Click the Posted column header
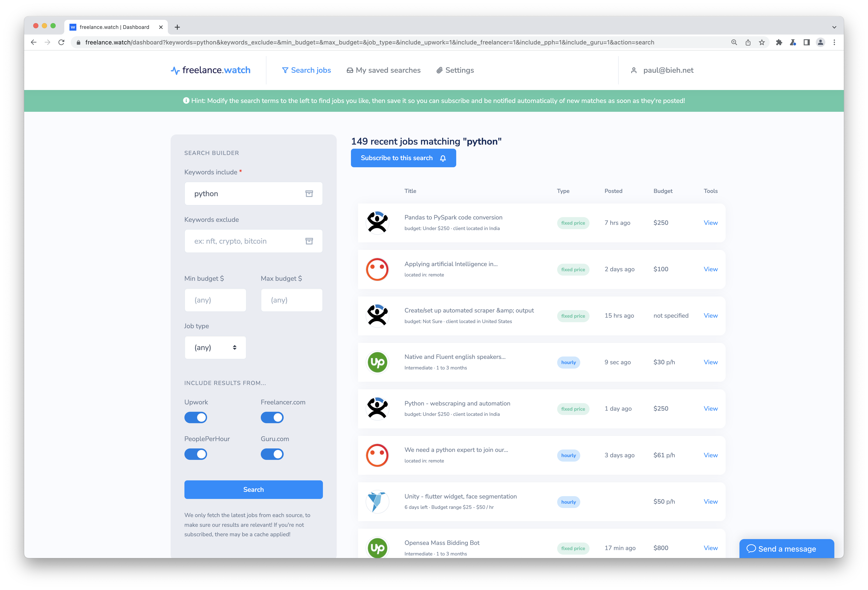This screenshot has height=590, width=868. pyautogui.click(x=613, y=191)
